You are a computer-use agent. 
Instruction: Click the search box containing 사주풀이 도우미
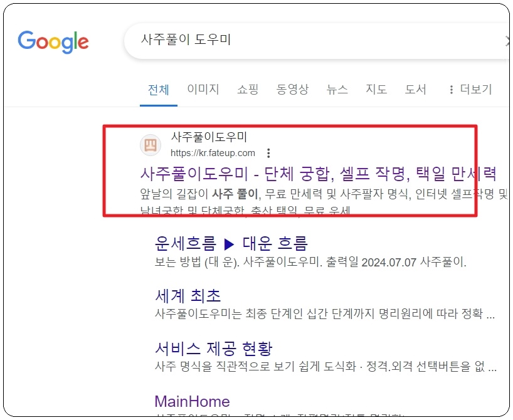tap(317, 41)
